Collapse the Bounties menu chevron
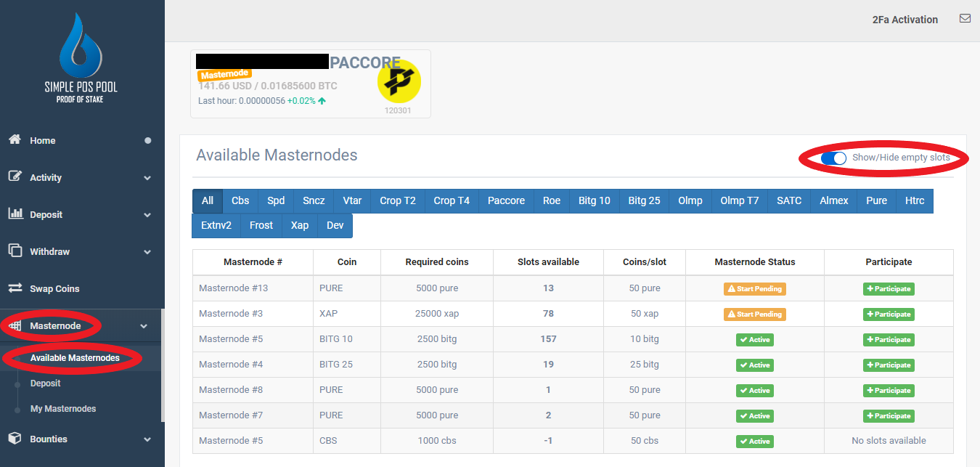 147,439
